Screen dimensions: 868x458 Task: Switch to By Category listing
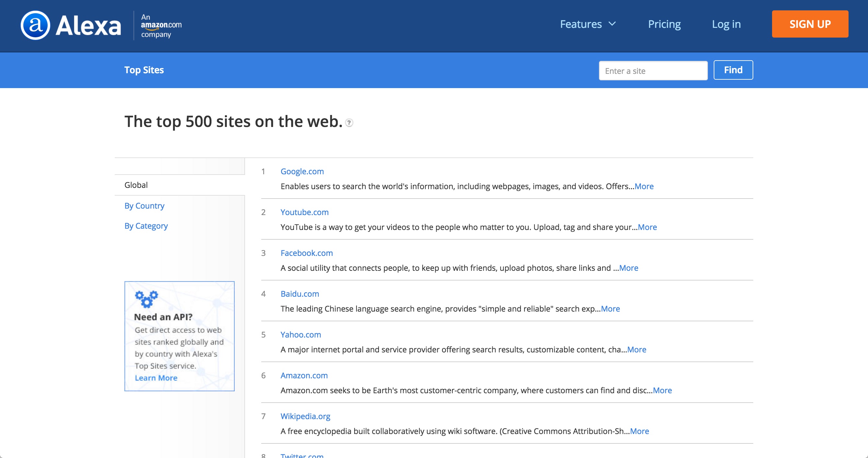146,226
